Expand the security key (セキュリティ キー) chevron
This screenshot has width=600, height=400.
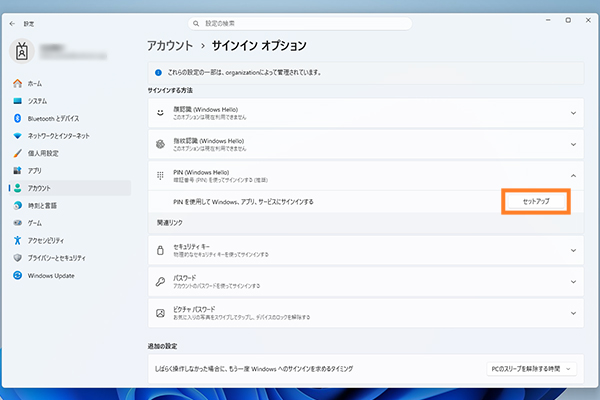(x=573, y=250)
